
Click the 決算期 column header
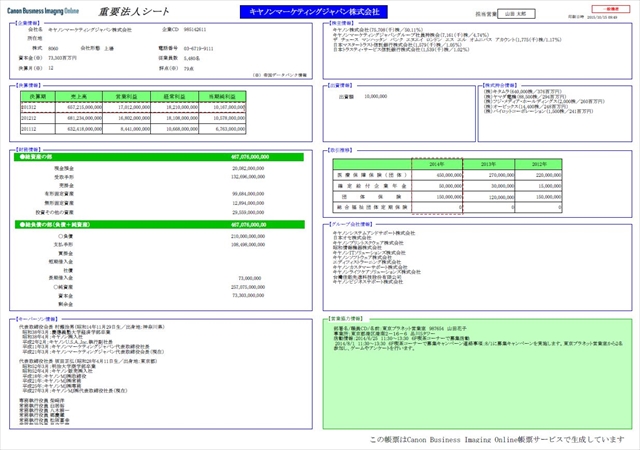(38, 97)
